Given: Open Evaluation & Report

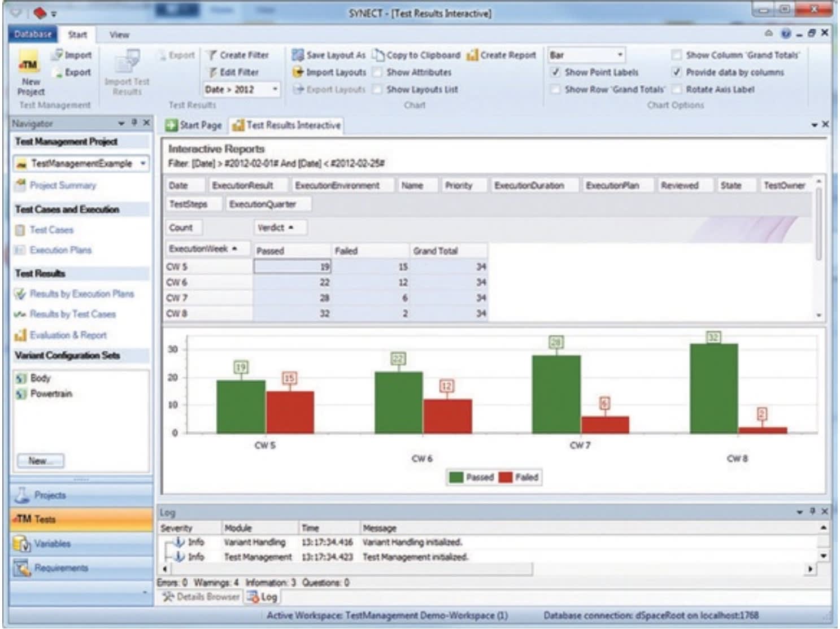Looking at the screenshot, I should click(x=68, y=335).
